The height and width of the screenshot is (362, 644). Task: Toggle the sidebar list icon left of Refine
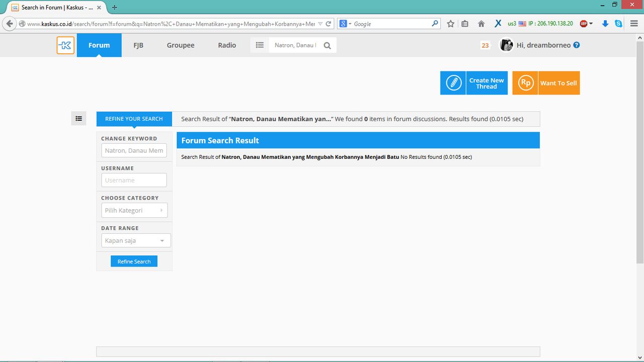point(78,119)
